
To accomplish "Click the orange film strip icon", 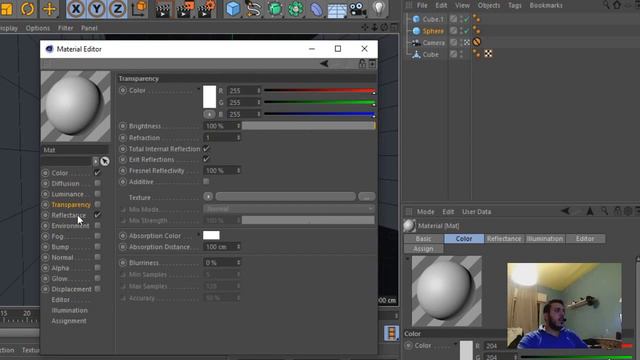I will (391, 333).
